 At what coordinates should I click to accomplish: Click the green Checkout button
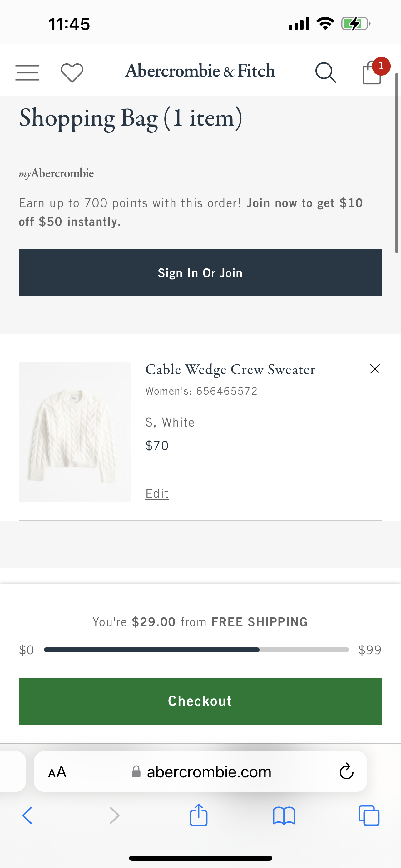(200, 701)
